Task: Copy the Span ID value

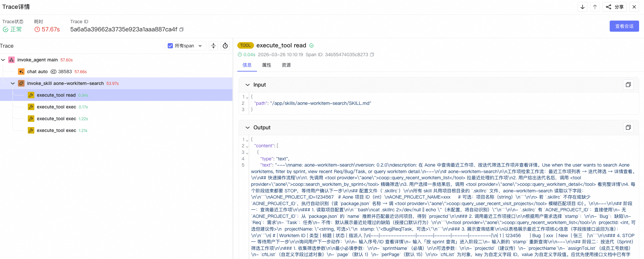Action: (x=372, y=55)
